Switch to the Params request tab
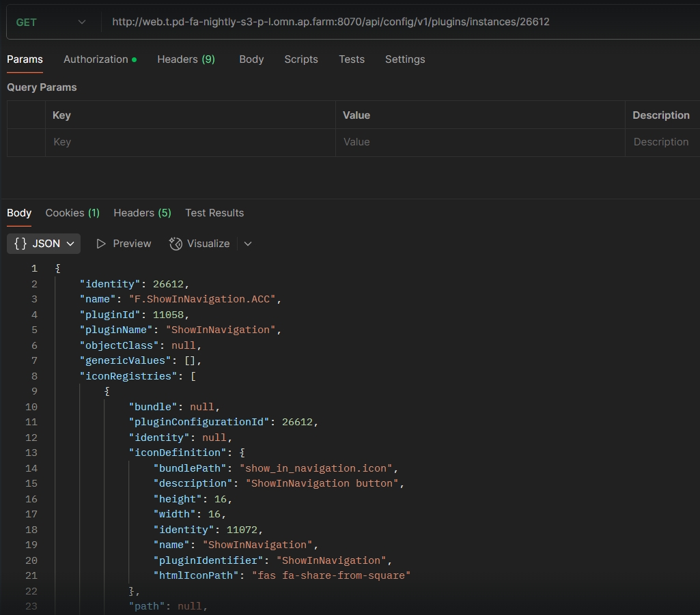This screenshot has width=700, height=615. [x=25, y=59]
